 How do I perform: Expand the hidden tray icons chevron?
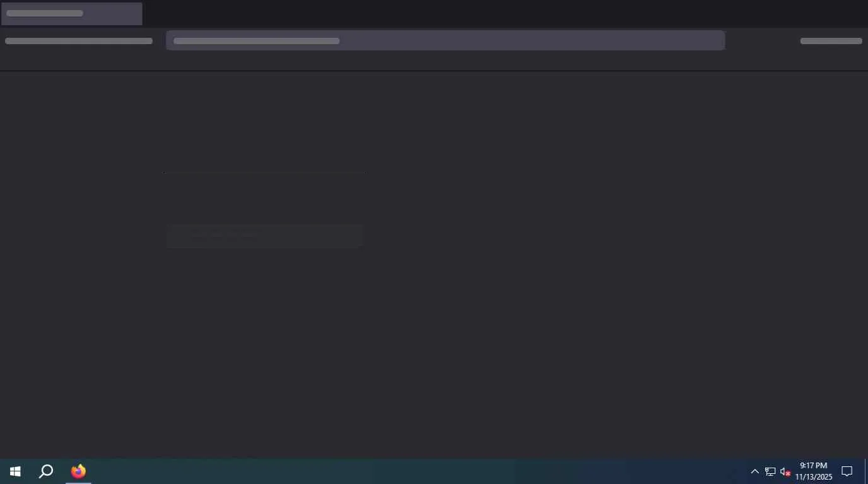(754, 471)
